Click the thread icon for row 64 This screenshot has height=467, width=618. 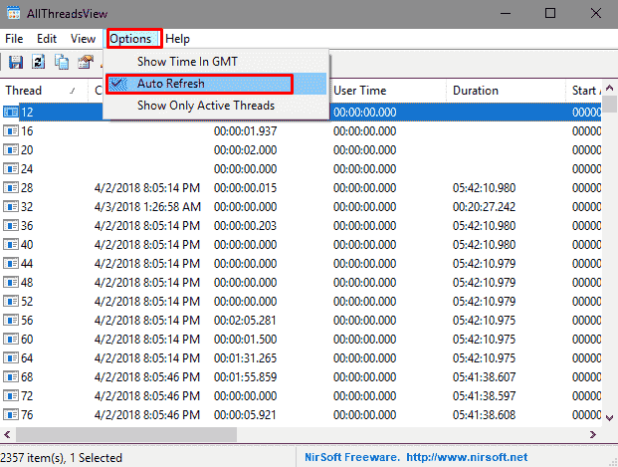tap(11, 358)
